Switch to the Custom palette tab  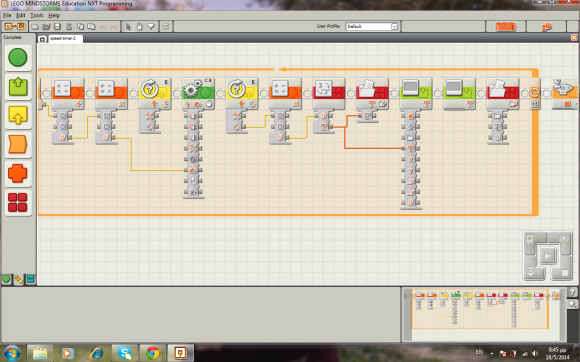[30, 280]
